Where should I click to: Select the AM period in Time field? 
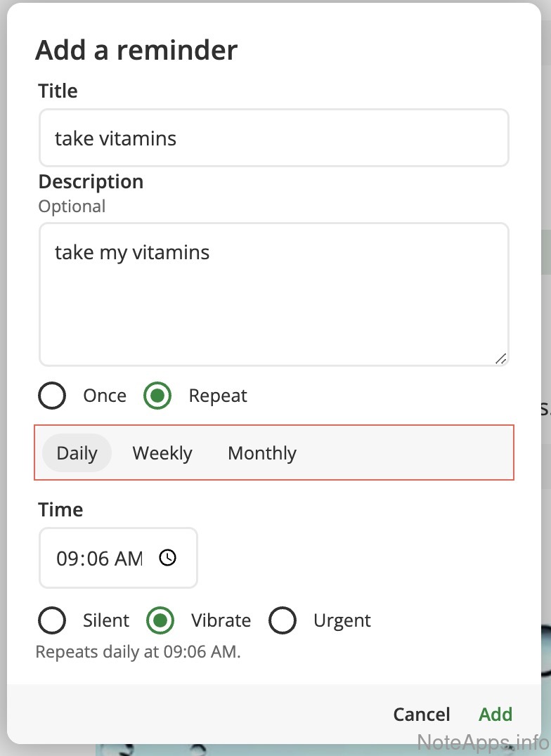tap(128, 559)
